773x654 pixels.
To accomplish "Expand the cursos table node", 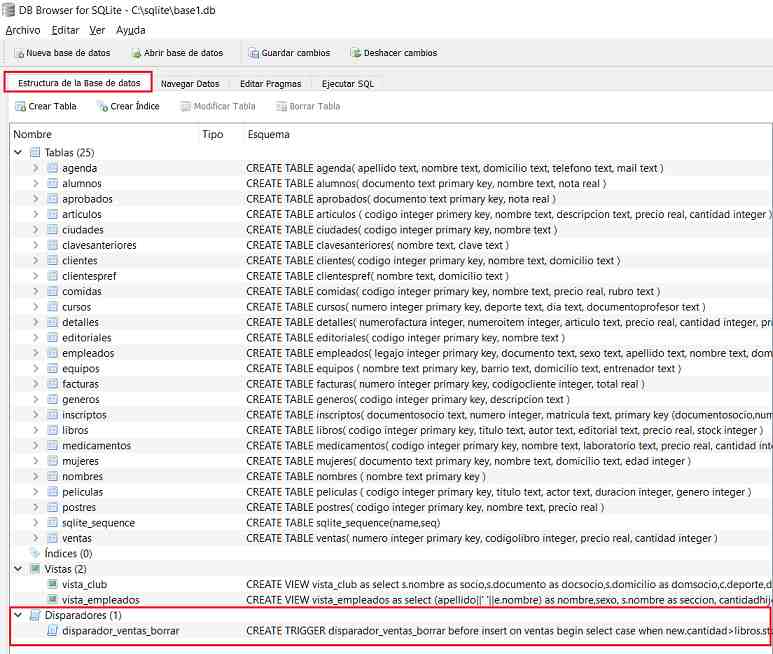I will click(x=35, y=307).
